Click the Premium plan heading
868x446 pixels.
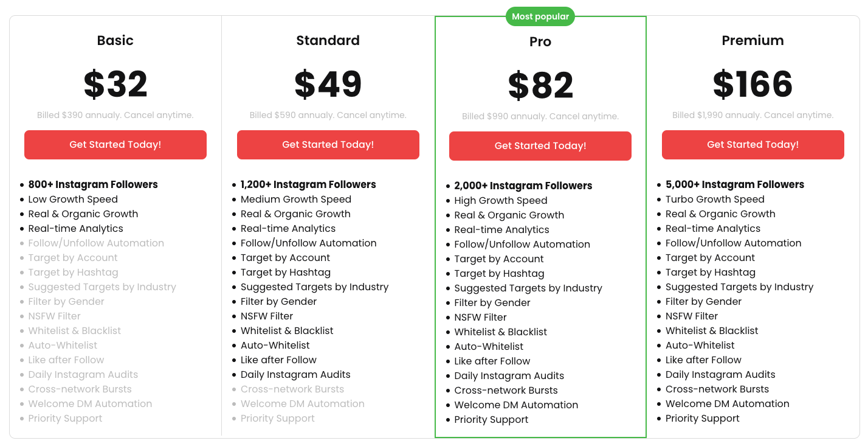(753, 41)
